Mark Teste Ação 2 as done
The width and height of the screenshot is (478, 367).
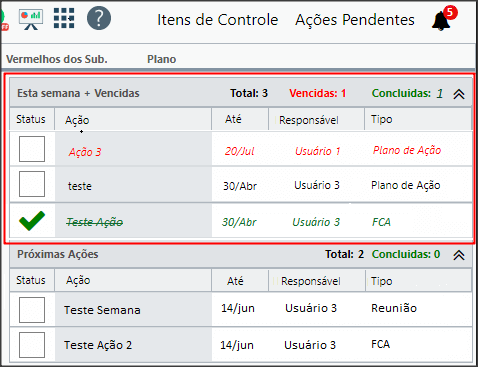pos(32,345)
